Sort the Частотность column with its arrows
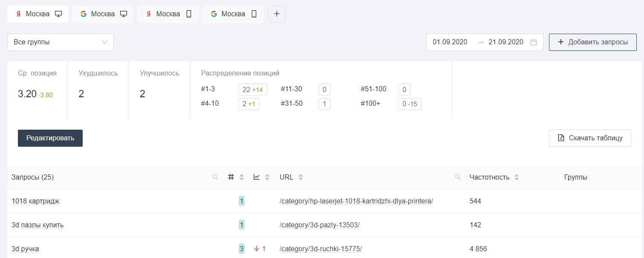This screenshot has height=258, width=644. [x=517, y=177]
